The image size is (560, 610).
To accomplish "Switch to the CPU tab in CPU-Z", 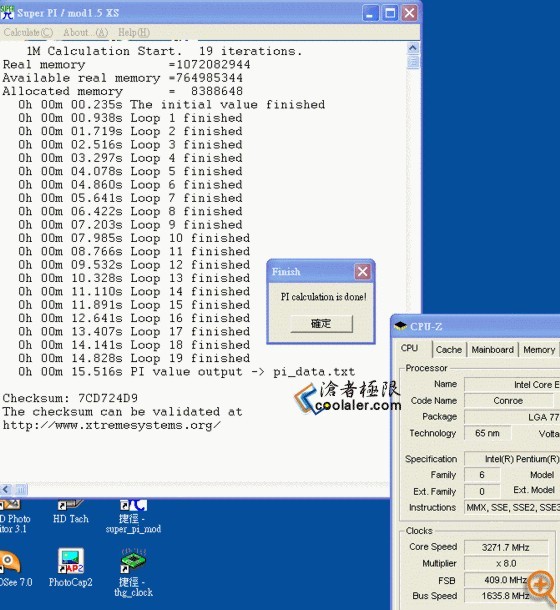I will point(409,348).
